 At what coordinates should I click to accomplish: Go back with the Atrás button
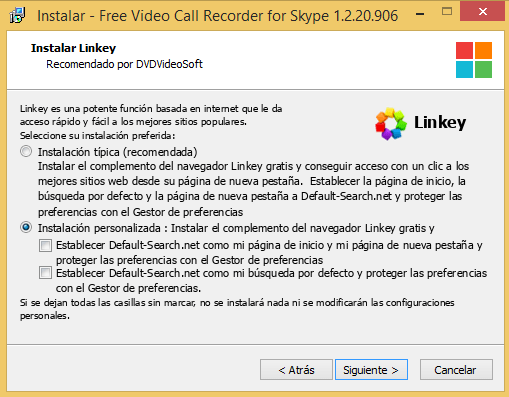click(296, 370)
